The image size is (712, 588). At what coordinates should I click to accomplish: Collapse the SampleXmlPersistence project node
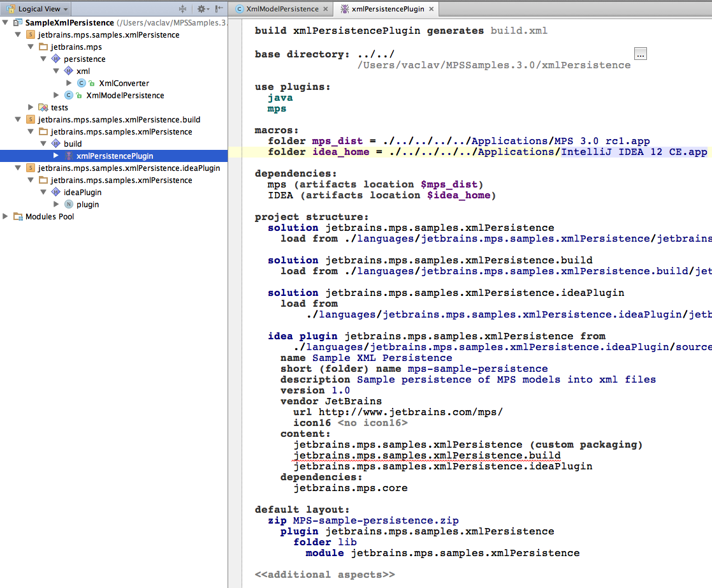[5, 22]
